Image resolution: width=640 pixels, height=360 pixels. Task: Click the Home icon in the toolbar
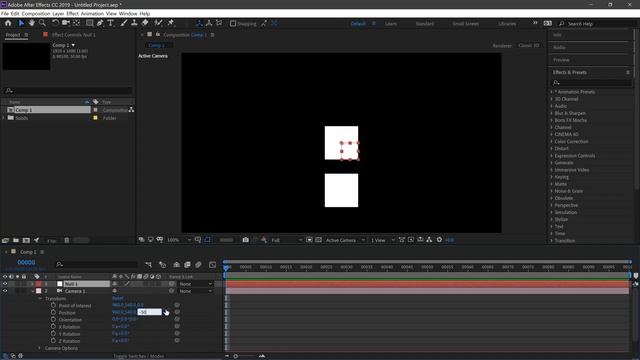click(x=8, y=23)
